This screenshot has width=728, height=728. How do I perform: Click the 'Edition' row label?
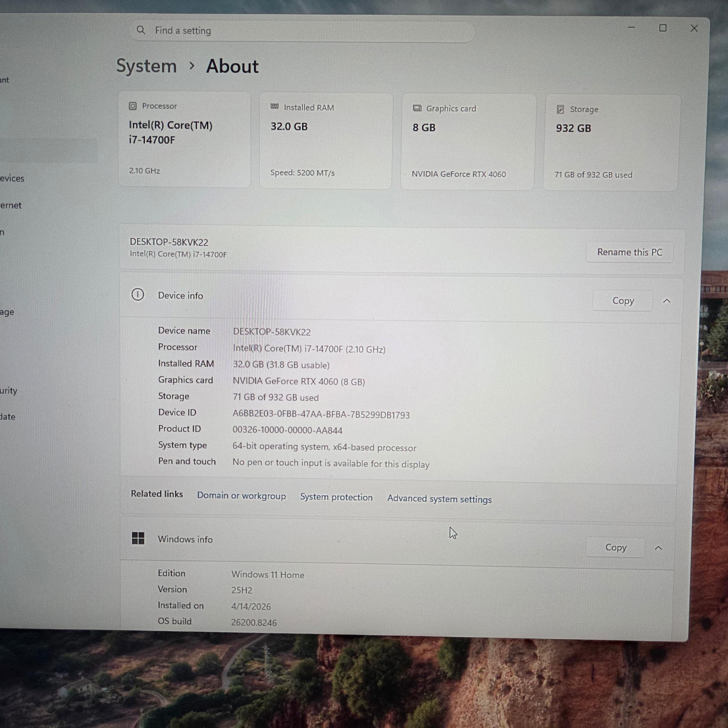point(171,573)
